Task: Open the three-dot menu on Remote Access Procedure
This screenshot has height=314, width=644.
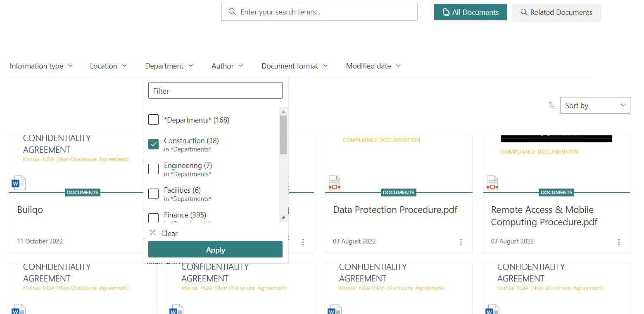Action: pos(619,242)
